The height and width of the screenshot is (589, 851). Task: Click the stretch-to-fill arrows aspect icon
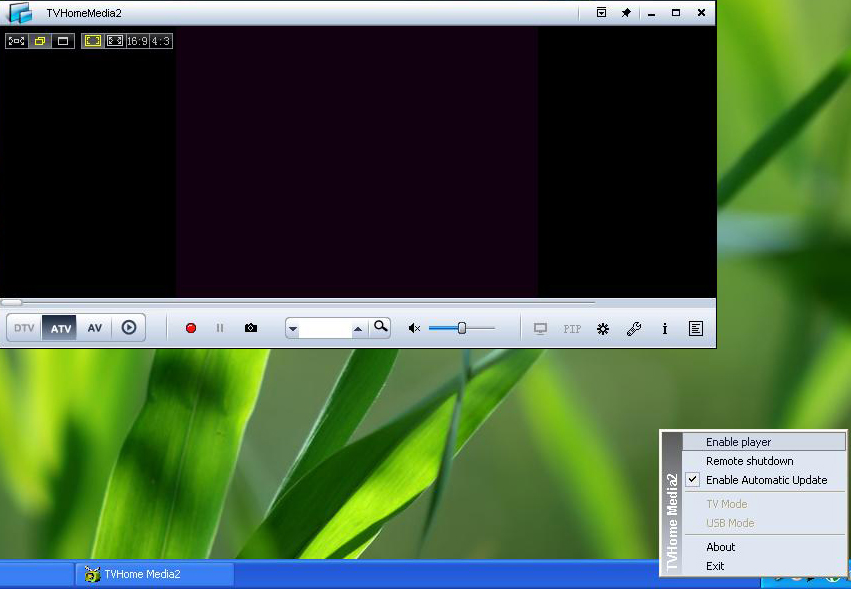pyautogui.click(x=115, y=41)
